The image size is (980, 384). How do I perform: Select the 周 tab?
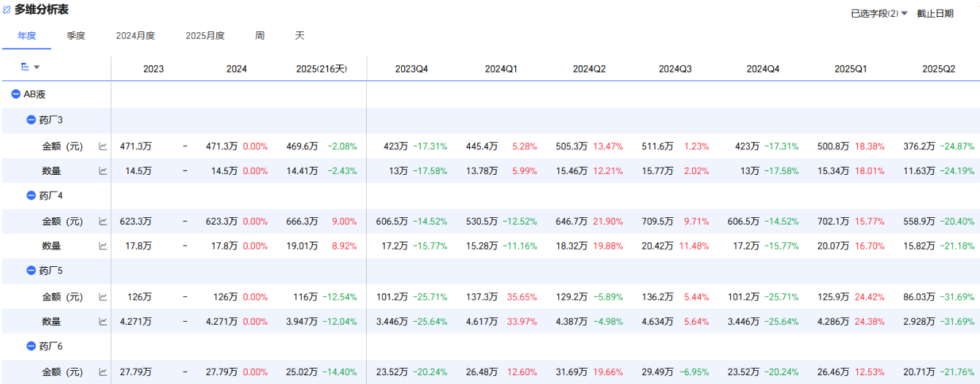pyautogui.click(x=260, y=36)
